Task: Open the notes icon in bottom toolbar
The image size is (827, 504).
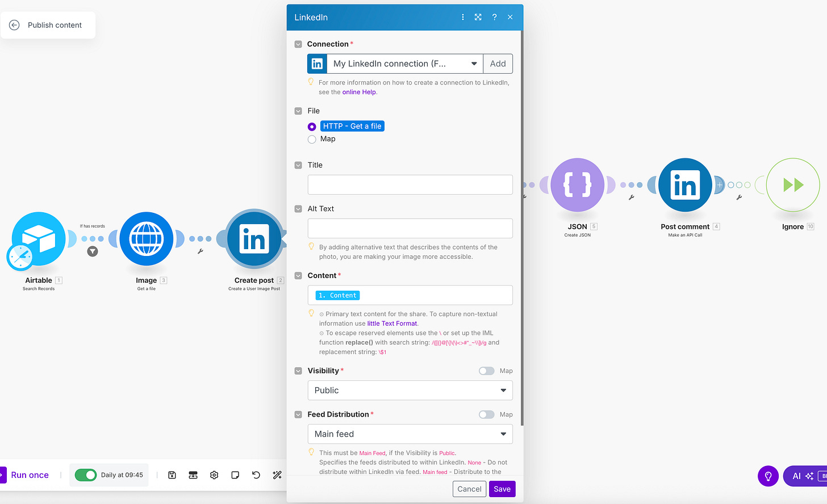Action: [235, 475]
